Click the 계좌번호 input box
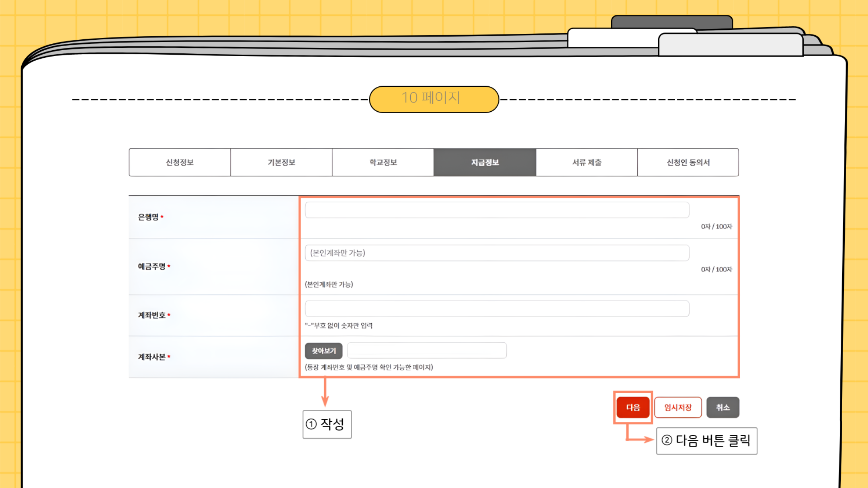This screenshot has width=868, height=488. pyautogui.click(x=497, y=309)
